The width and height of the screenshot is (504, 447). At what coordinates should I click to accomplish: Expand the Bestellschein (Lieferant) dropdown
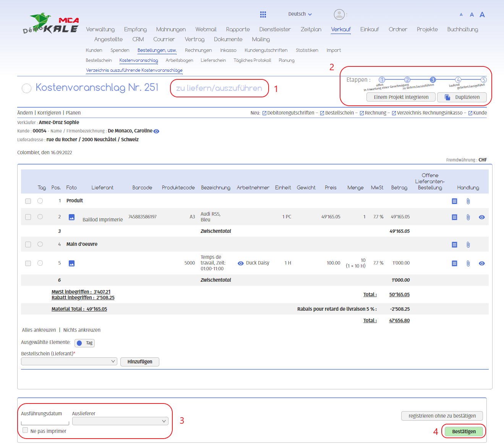pyautogui.click(x=69, y=361)
